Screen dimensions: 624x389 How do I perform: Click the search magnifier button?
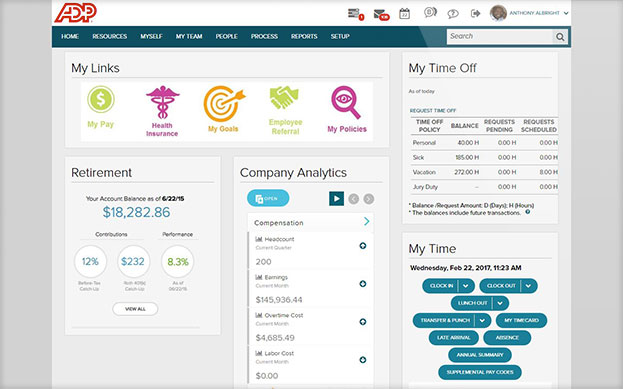pos(560,37)
